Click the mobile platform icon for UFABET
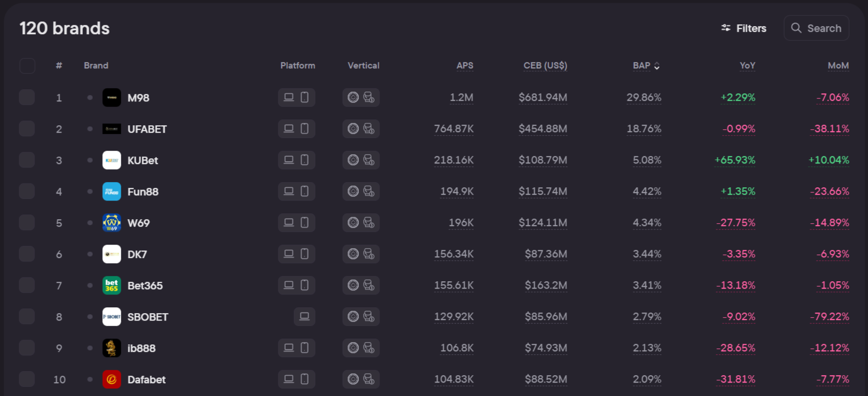The height and width of the screenshot is (396, 868). 304,129
